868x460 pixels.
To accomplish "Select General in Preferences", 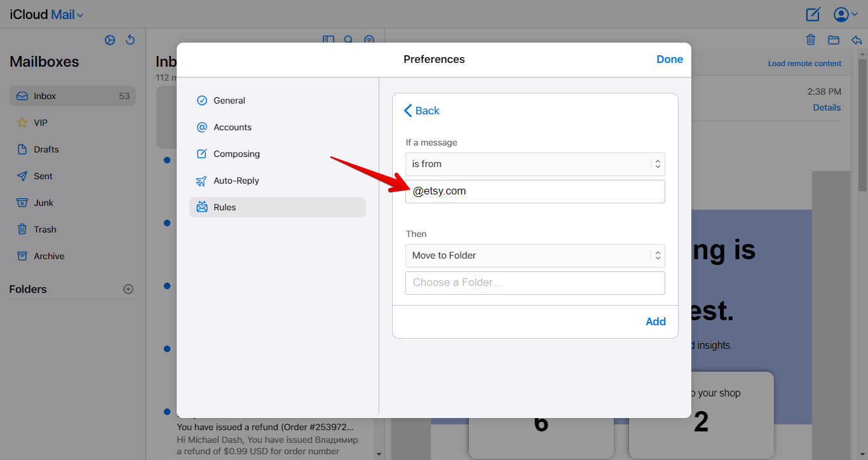I will coord(278,100).
